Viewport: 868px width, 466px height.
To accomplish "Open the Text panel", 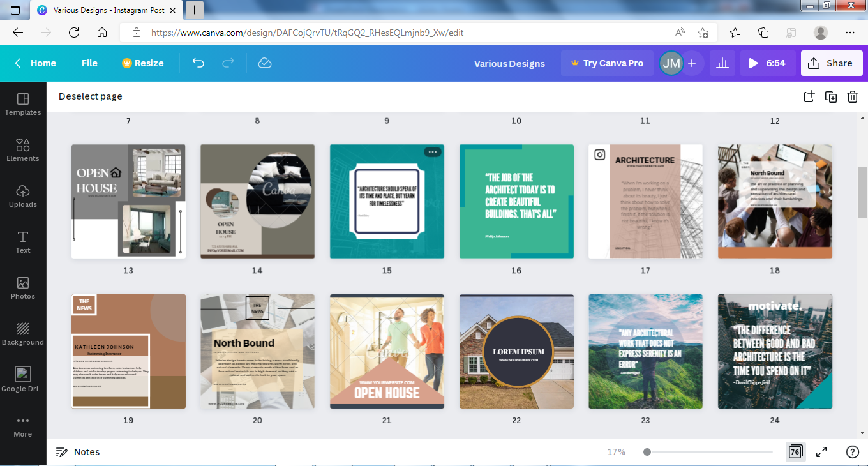I will tap(23, 243).
